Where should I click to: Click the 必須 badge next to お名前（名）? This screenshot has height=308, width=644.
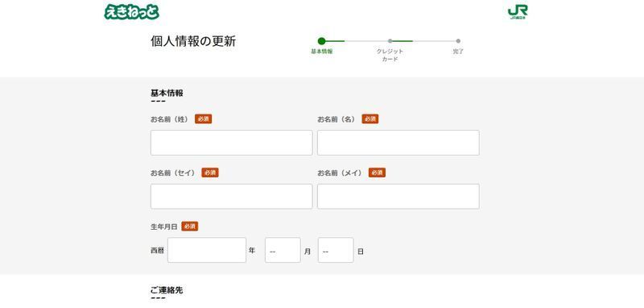(370, 119)
